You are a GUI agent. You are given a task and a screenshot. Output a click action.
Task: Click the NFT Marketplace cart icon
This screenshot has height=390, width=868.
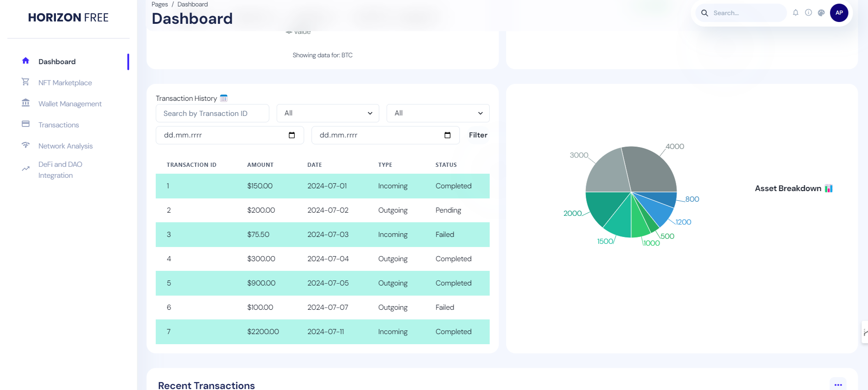click(26, 82)
